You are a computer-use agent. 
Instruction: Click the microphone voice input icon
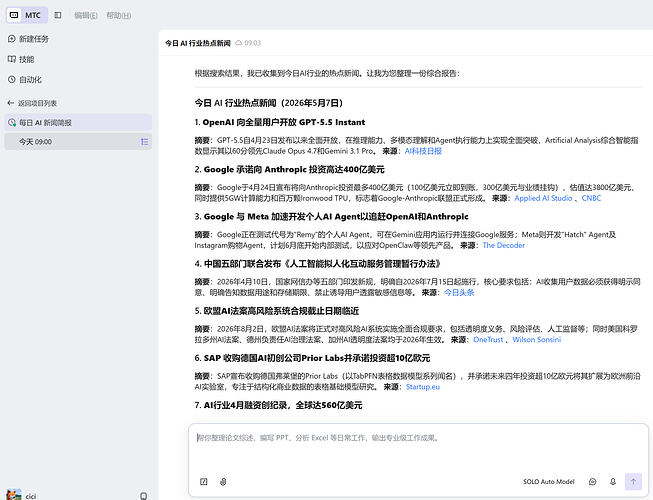tap(613, 482)
